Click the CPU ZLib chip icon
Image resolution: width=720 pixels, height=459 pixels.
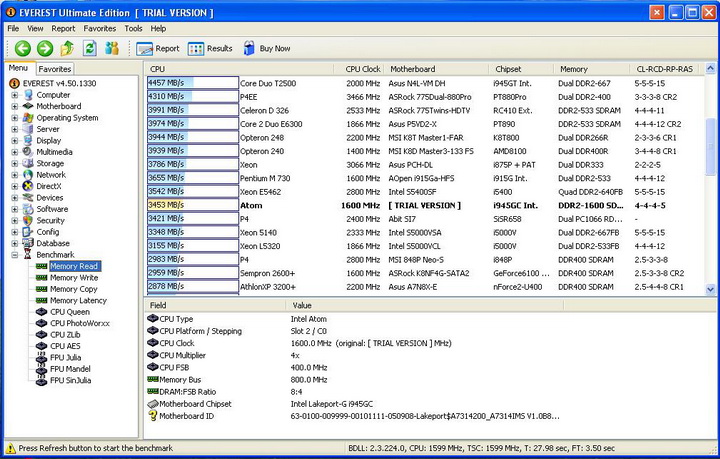pos(41,335)
